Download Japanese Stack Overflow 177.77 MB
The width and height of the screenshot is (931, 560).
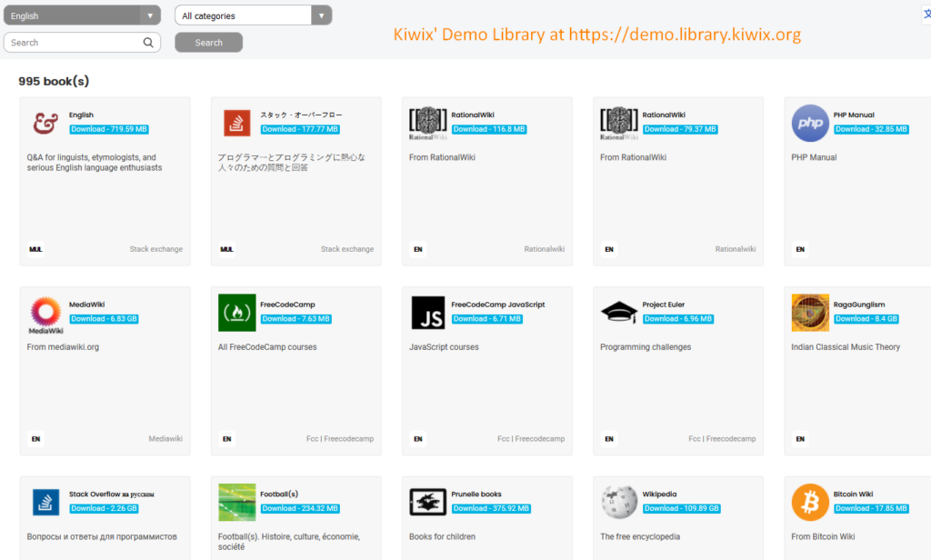point(300,129)
